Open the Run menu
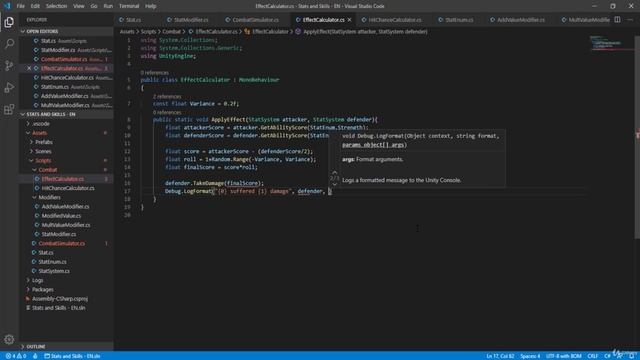The image size is (640, 360). coord(108,6)
